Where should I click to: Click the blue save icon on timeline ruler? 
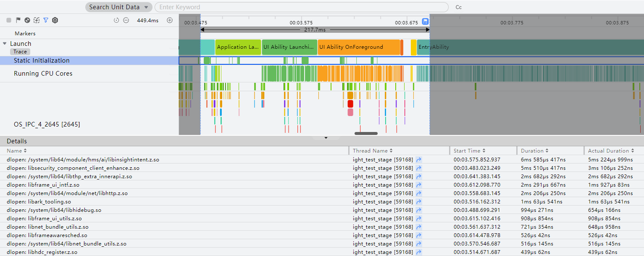click(425, 22)
